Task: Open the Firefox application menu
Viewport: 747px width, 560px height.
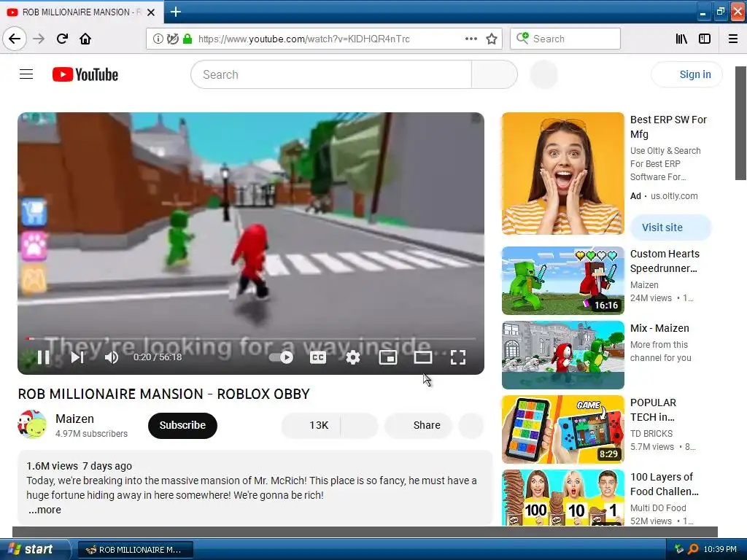Action: [733, 39]
